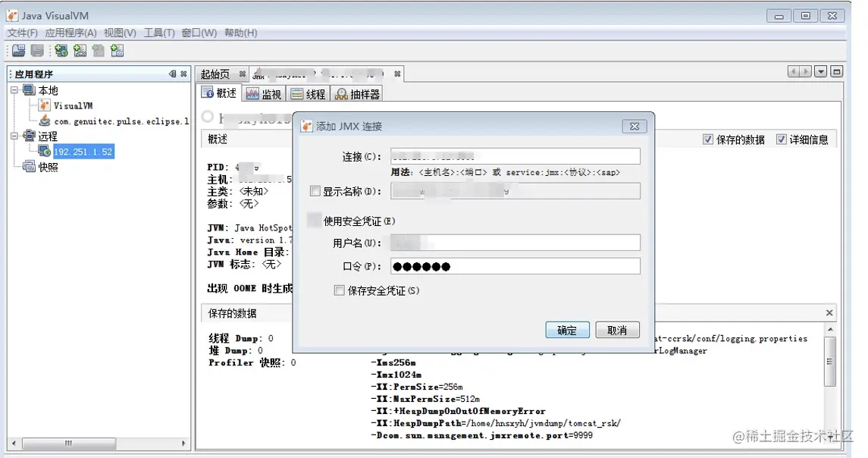The image size is (868, 458).
Task: Click the 抽样器 tab sampler icon
Action: [x=342, y=94]
